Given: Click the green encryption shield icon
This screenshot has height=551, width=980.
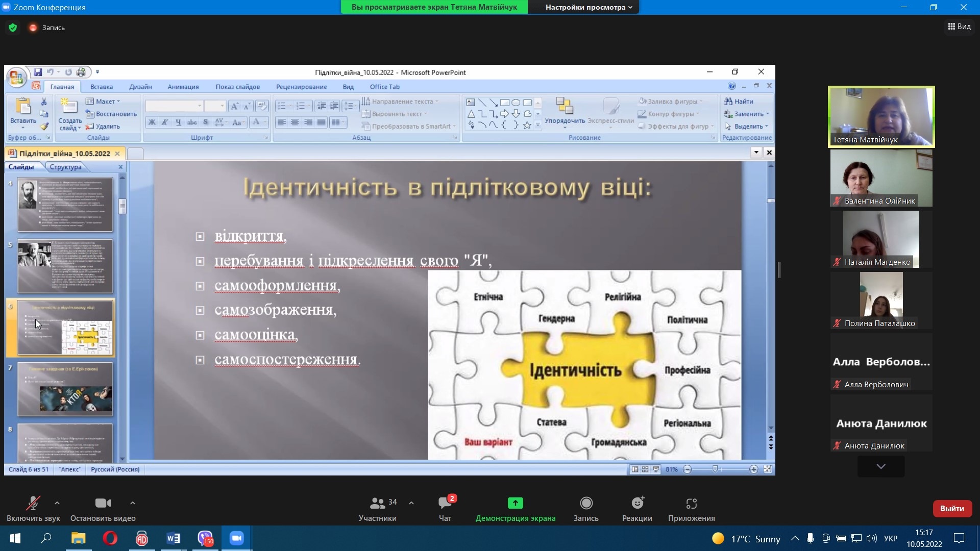Looking at the screenshot, I should tap(13, 28).
